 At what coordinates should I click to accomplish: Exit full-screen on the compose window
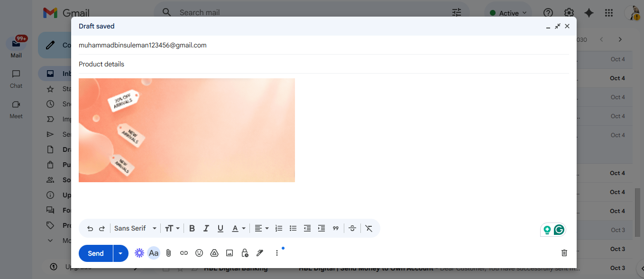click(x=558, y=26)
